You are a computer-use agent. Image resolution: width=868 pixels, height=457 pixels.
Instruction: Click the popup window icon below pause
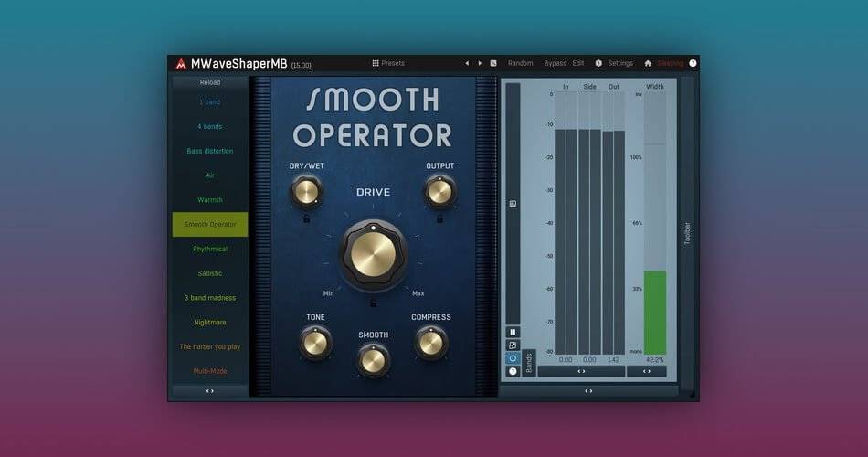(x=513, y=345)
